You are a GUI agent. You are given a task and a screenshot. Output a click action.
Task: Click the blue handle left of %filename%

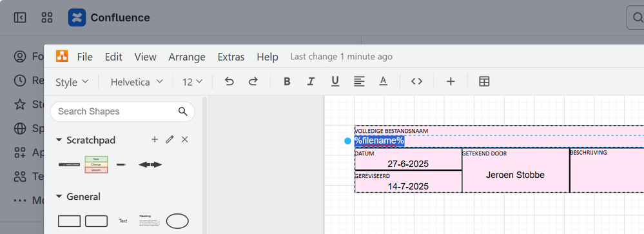pos(348,141)
